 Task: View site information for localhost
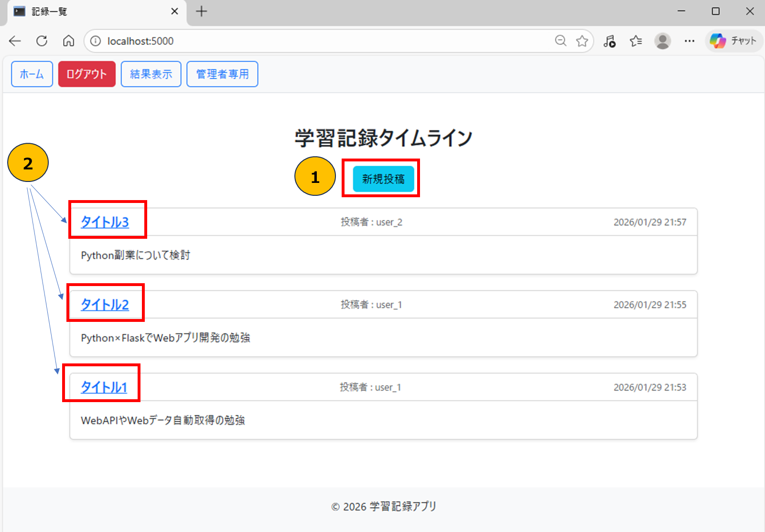pyautogui.click(x=96, y=41)
